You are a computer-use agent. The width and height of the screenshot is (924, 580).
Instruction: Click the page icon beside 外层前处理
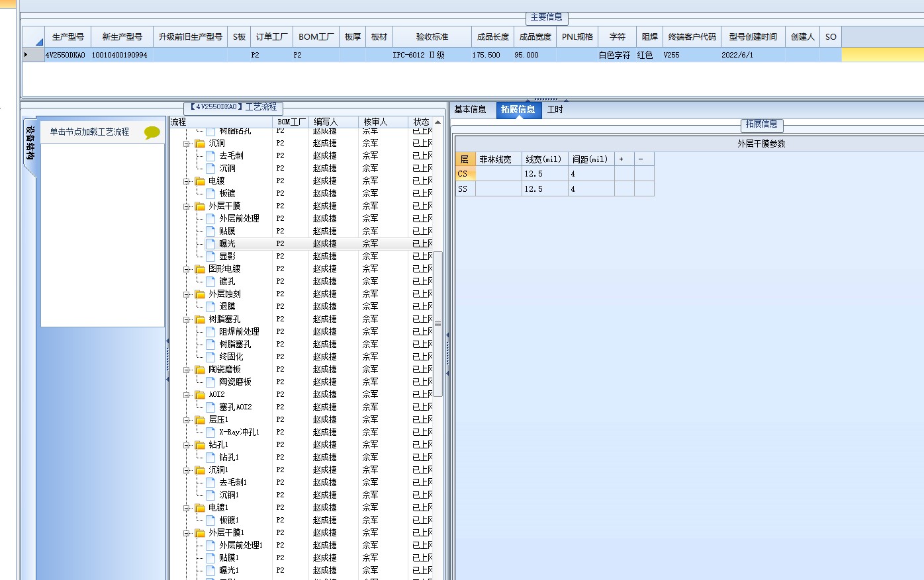click(x=210, y=219)
